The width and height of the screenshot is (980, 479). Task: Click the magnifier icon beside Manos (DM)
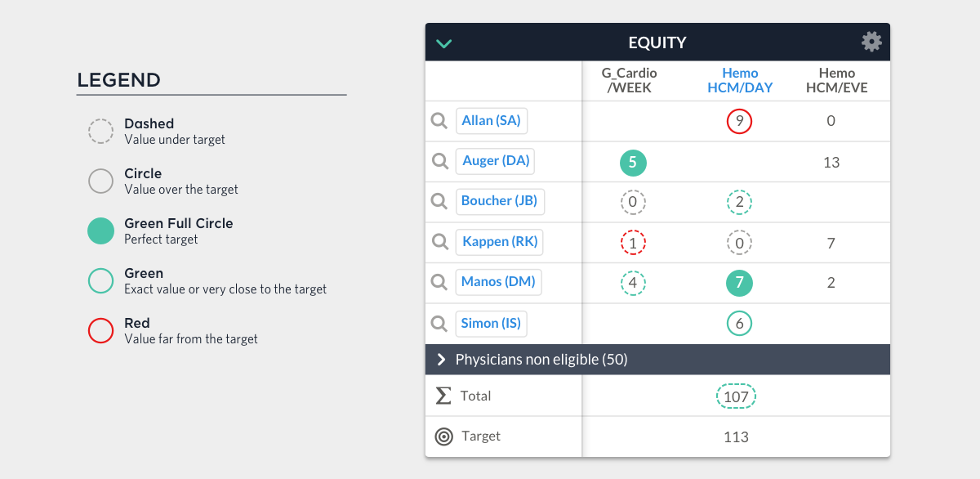click(x=439, y=282)
